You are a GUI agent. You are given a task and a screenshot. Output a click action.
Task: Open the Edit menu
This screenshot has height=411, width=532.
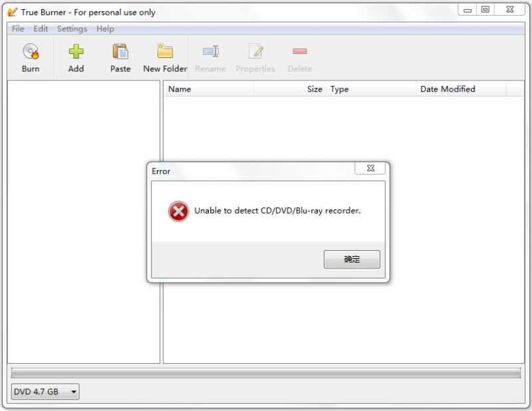(x=41, y=29)
